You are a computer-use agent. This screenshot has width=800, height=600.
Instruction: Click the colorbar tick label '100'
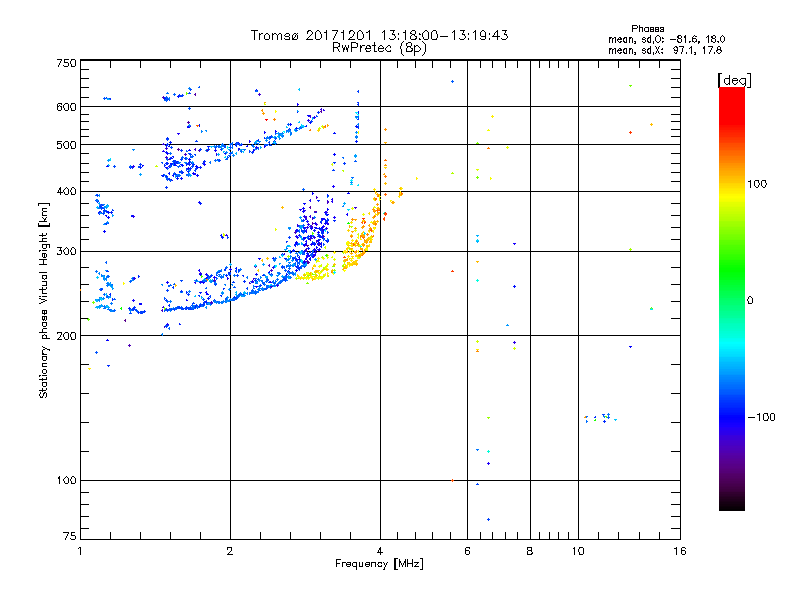click(757, 184)
